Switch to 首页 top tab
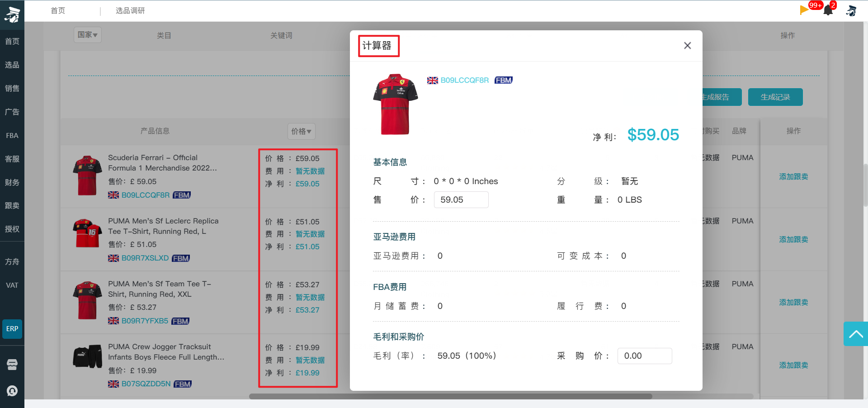This screenshot has height=408, width=868. tap(58, 10)
